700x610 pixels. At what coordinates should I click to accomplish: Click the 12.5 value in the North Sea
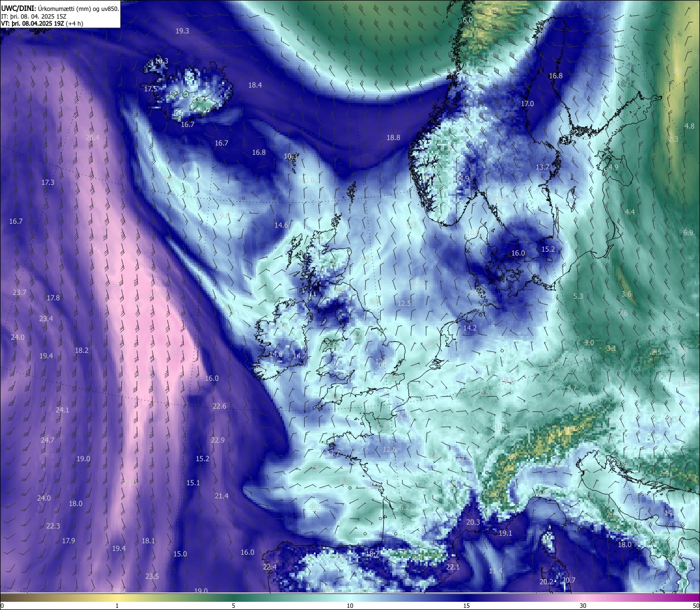[404, 304]
